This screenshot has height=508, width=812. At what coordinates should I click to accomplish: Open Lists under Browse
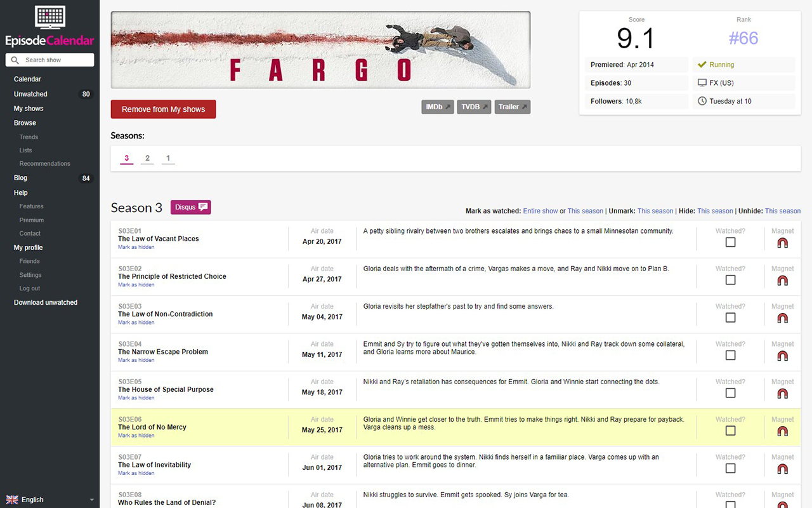tap(25, 150)
